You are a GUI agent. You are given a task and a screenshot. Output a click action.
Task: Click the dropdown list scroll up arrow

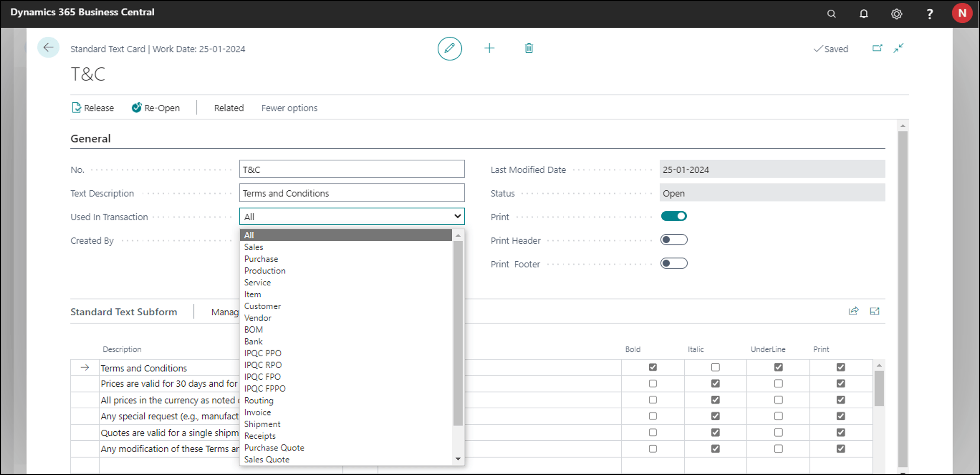click(x=458, y=235)
